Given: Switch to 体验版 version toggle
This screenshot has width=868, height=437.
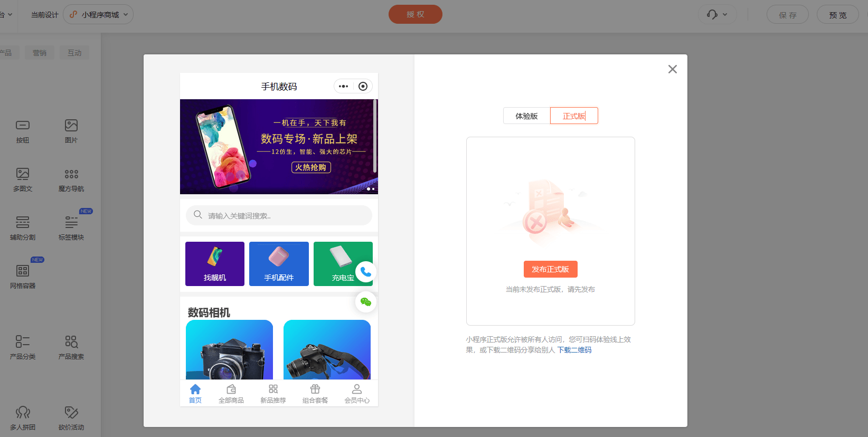Looking at the screenshot, I should (x=526, y=116).
